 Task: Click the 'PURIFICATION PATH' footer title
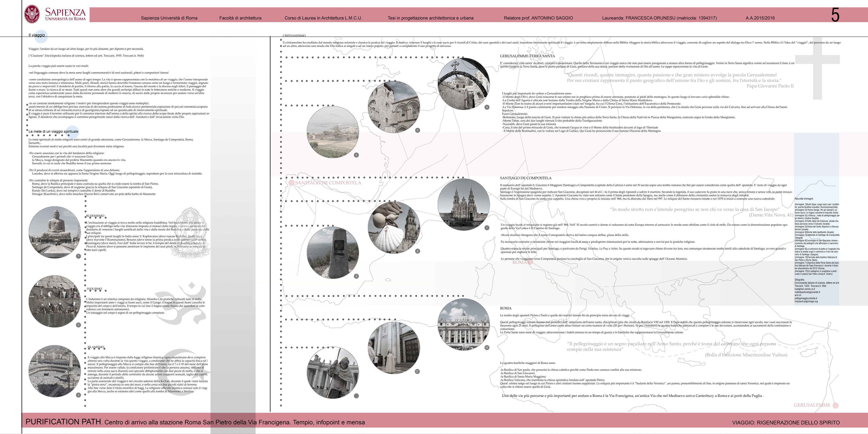63,422
